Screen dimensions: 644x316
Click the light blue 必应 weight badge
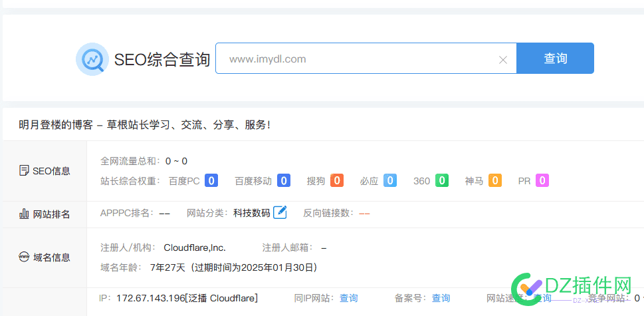pos(390,180)
